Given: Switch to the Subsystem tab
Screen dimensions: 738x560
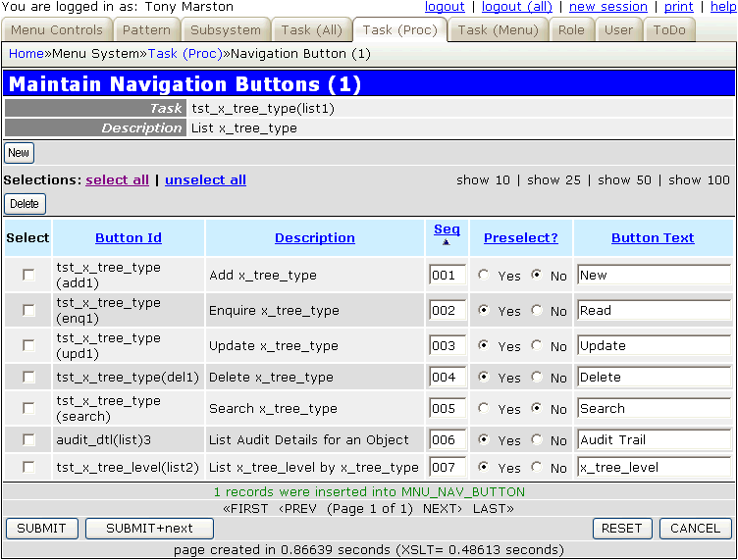Looking at the screenshot, I should 226,29.
